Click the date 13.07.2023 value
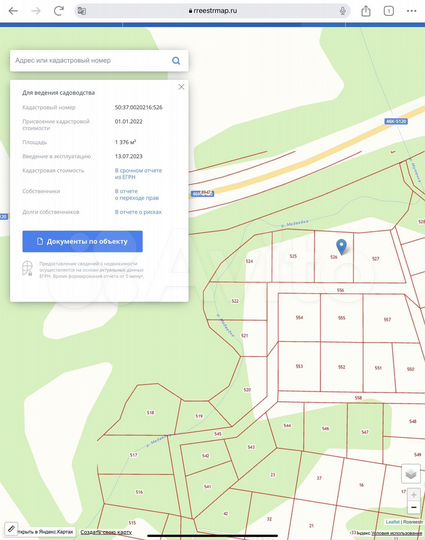425x540 pixels. [128, 156]
